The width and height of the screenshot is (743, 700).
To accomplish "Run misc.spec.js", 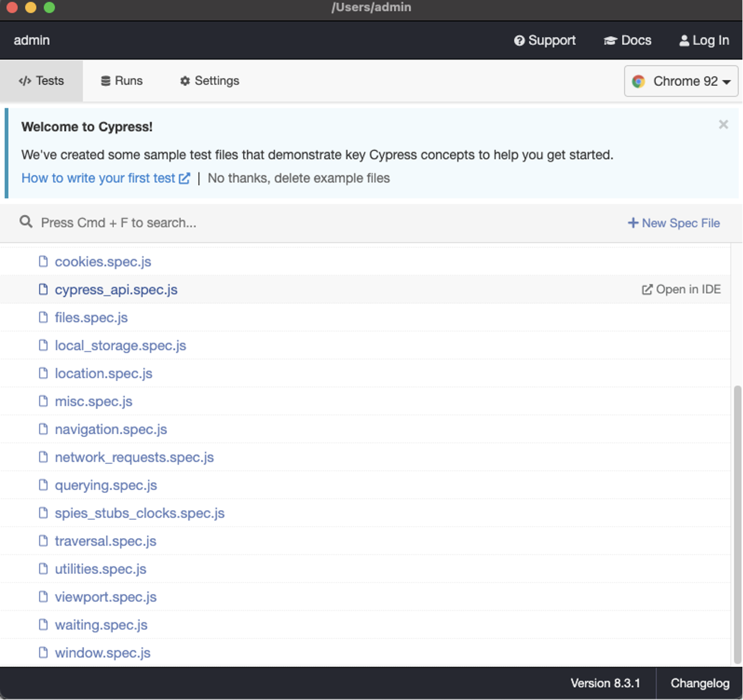I will (93, 401).
